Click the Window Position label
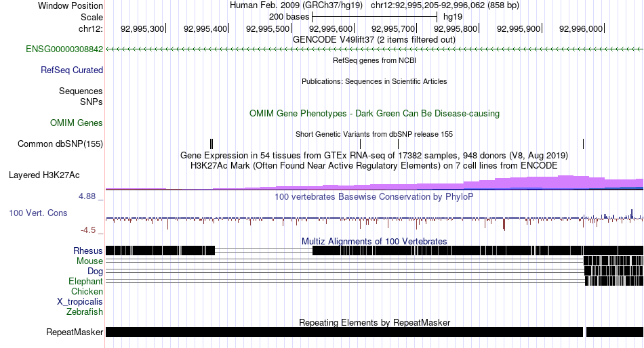This screenshot has height=348, width=644. point(71,5)
